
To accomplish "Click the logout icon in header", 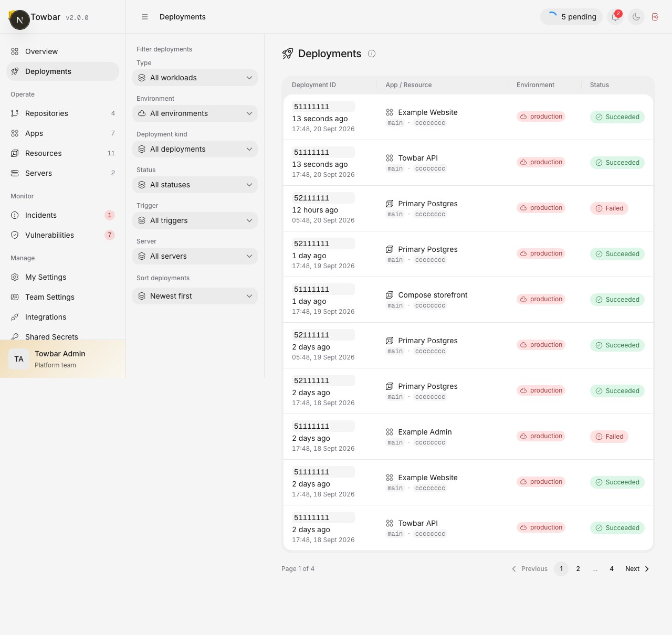I will tap(655, 17).
